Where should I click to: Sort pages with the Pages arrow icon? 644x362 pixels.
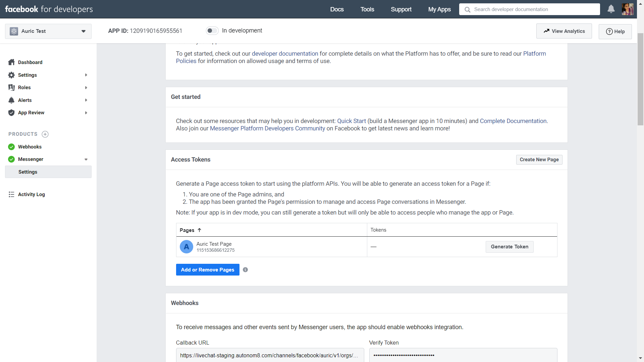click(x=199, y=230)
